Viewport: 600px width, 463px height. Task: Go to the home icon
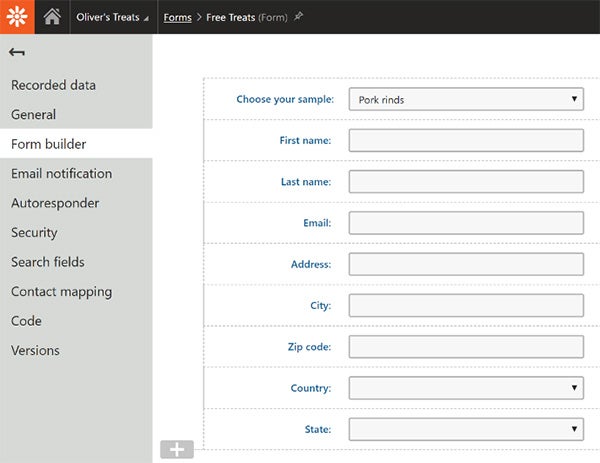(52, 17)
